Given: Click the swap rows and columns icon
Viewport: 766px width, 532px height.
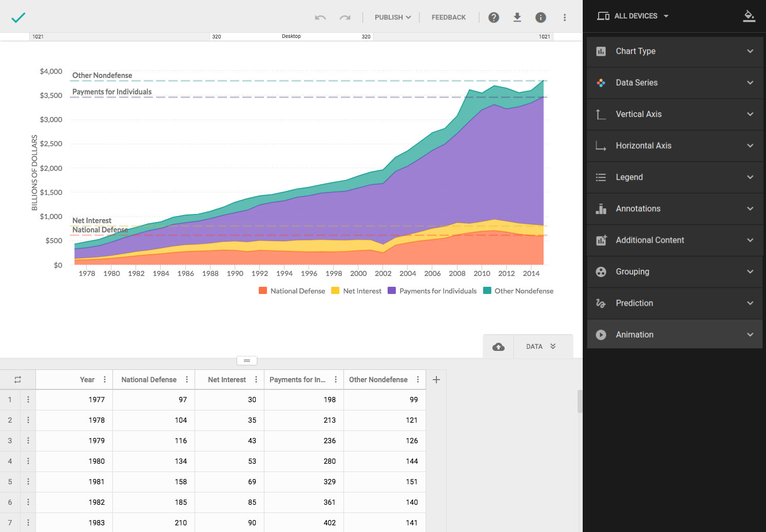Looking at the screenshot, I should pyautogui.click(x=17, y=380).
